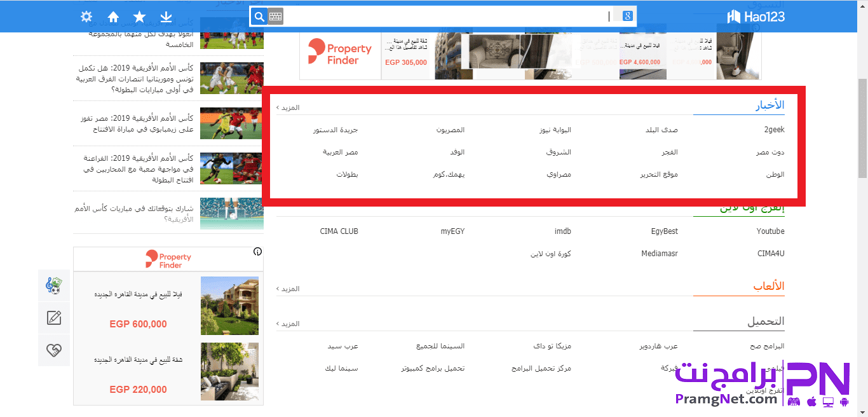Viewport: 868px width, 417px height.
Task: Open تحميل برامج كمبيوتر link
Action: coord(433,369)
